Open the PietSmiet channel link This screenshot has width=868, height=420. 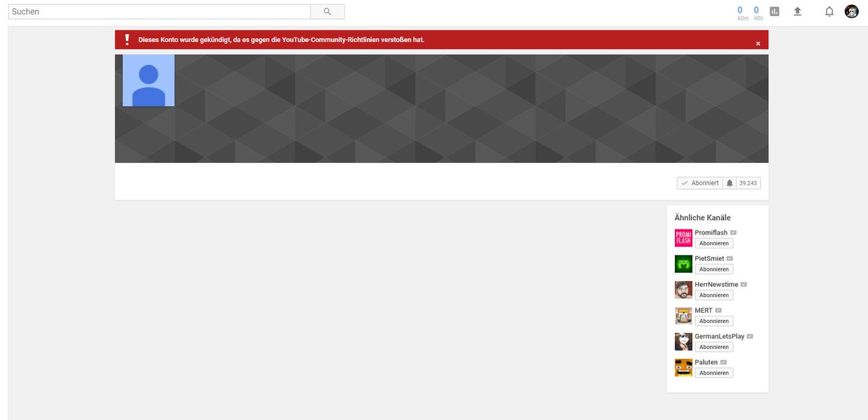point(710,259)
